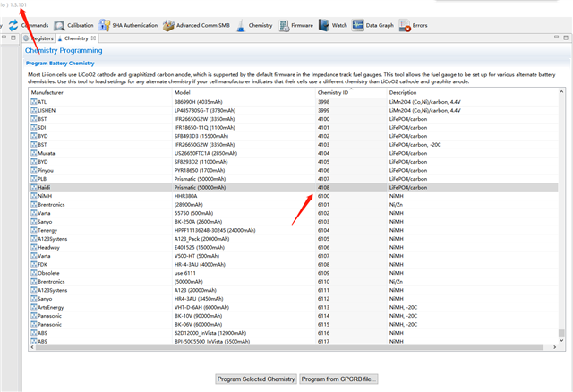
Task: Click the table scroll down arrow
Action: [561, 340]
